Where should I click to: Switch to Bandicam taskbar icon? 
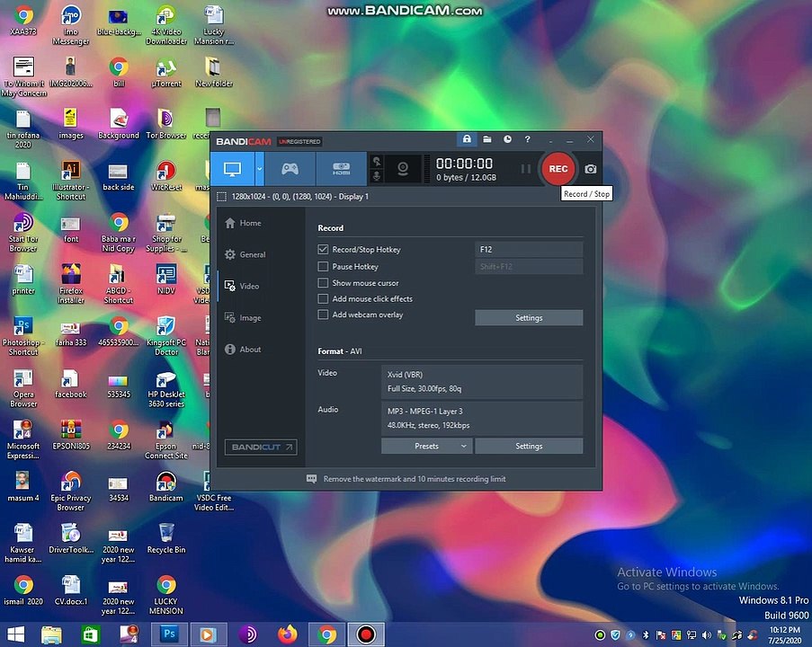pyautogui.click(x=366, y=634)
